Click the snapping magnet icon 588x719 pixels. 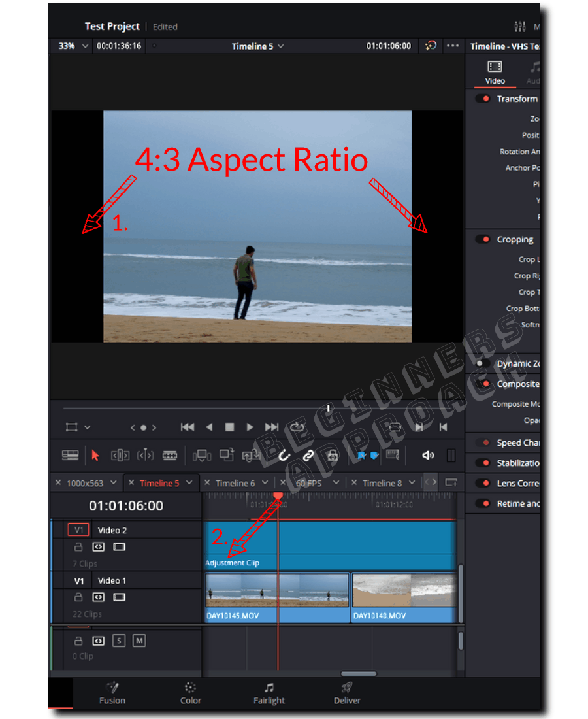click(284, 456)
